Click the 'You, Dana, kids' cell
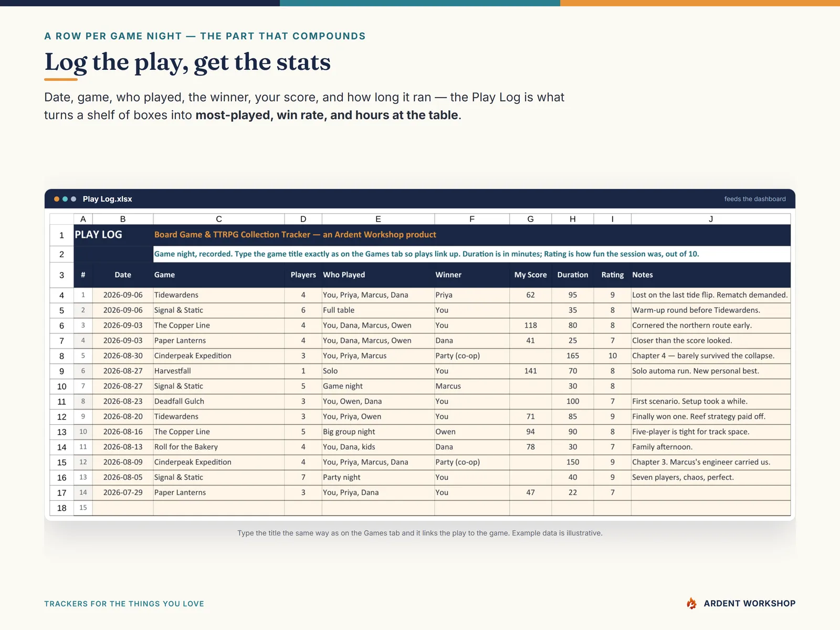Viewport: 840px width, 630px height. point(378,447)
